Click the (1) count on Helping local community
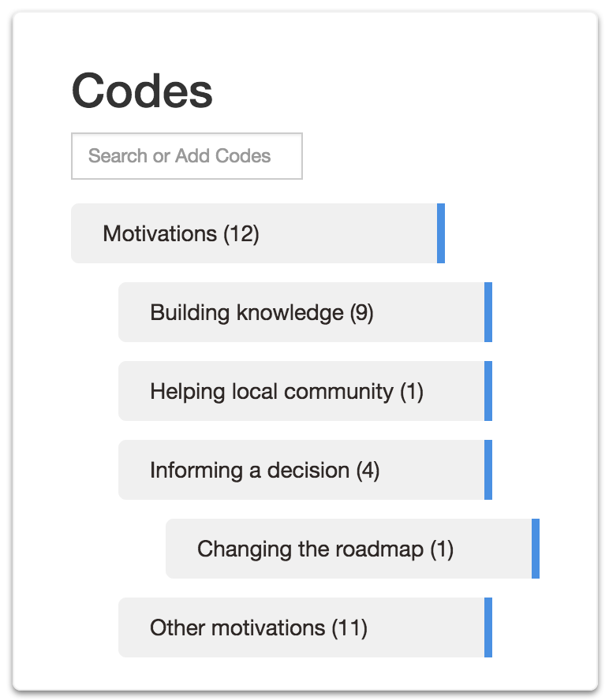609x700 pixels. pyautogui.click(x=412, y=392)
